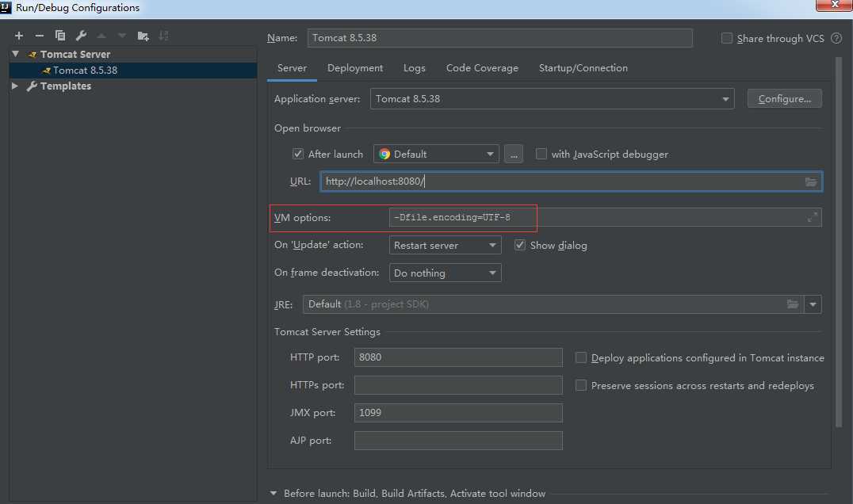This screenshot has width=853, height=504.
Task: Move configuration down arrow
Action: tap(122, 36)
